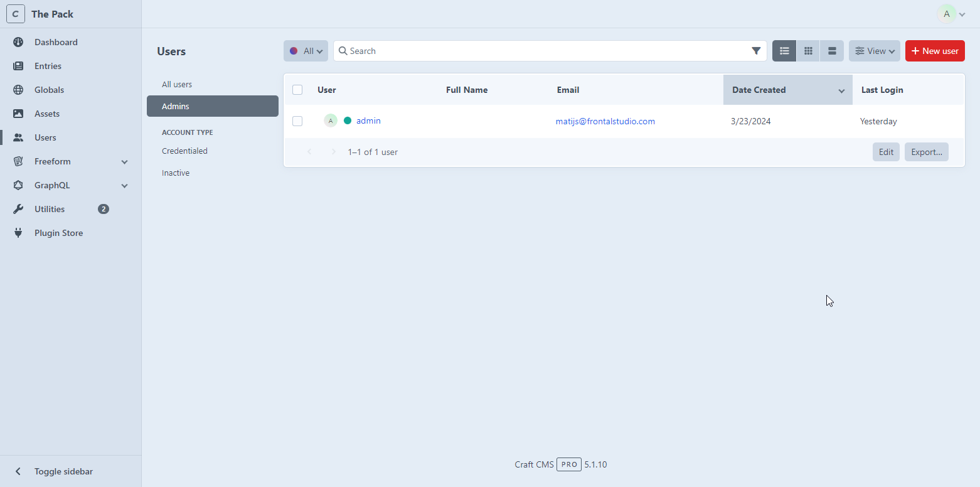The height and width of the screenshot is (487, 980).
Task: Select the table list view icon
Action: click(x=784, y=51)
